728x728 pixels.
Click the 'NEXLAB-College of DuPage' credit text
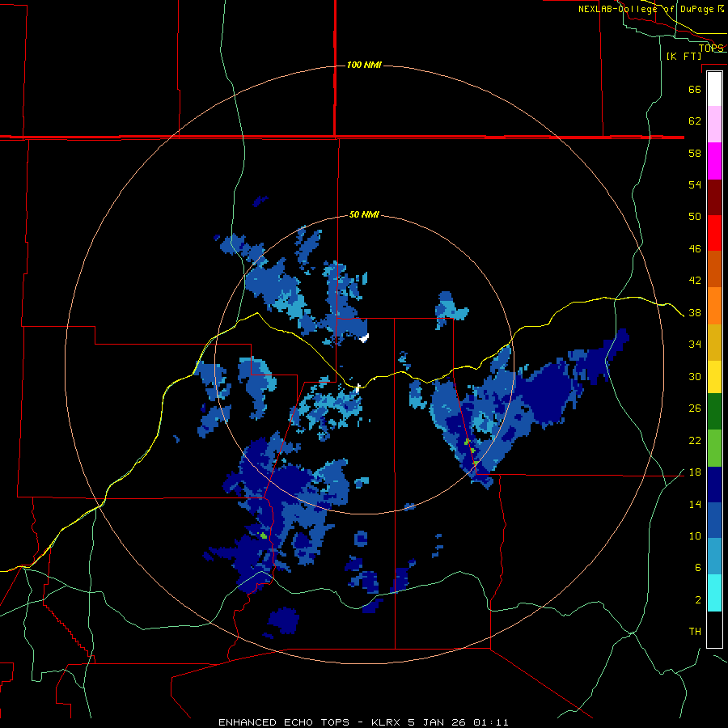(645, 9)
